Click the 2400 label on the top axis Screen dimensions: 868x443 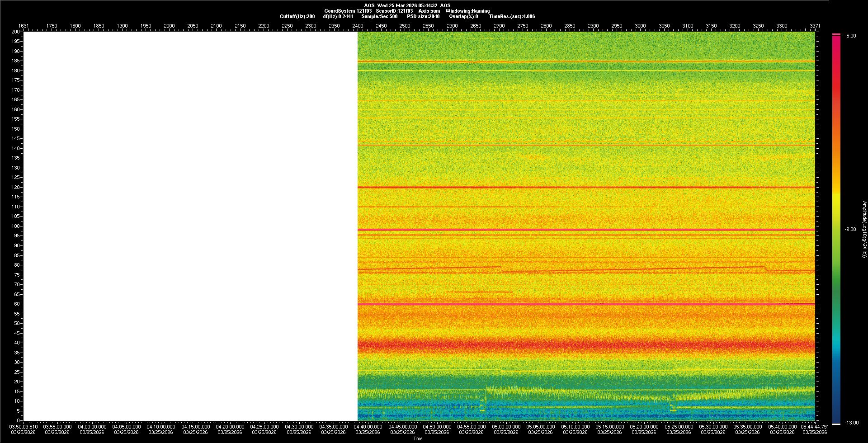pyautogui.click(x=358, y=26)
